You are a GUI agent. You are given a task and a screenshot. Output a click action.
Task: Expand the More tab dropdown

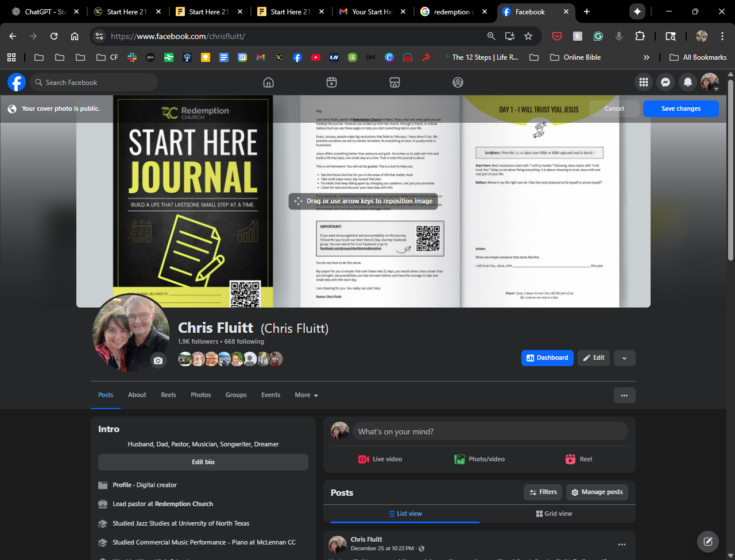(x=306, y=395)
